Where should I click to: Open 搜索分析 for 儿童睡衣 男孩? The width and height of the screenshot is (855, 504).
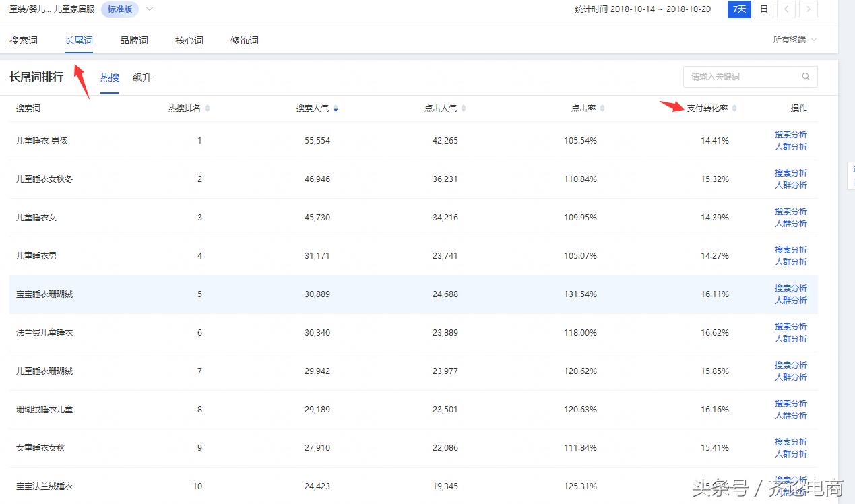790,135
